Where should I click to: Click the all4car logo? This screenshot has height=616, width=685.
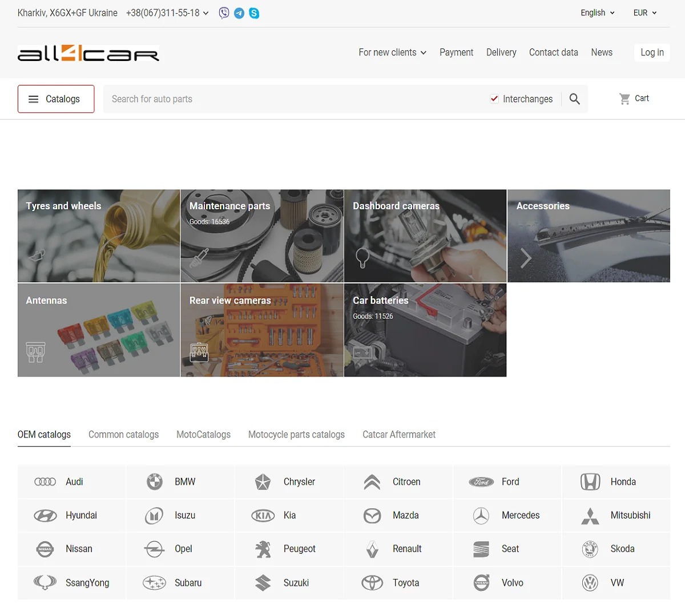tap(88, 52)
